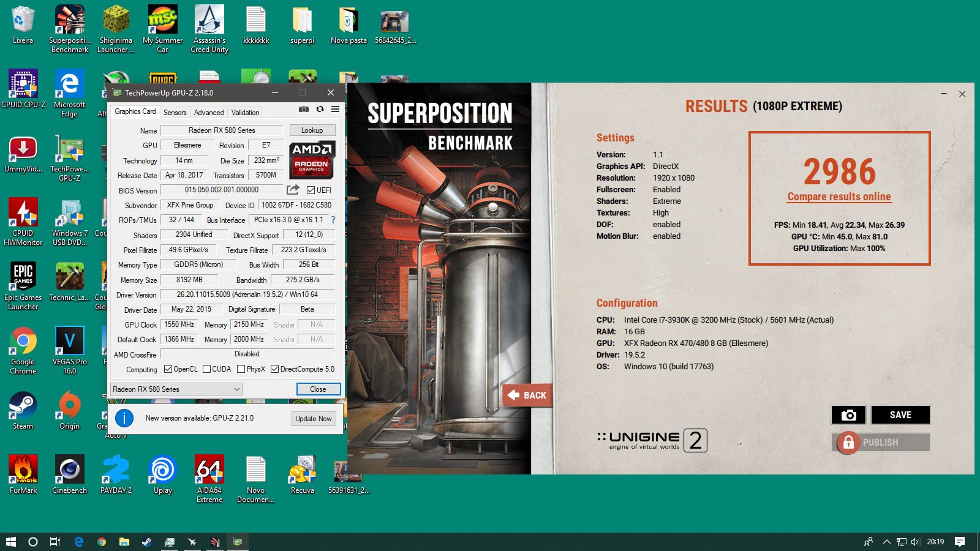Viewport: 980px width, 551px height.
Task: Click the SAVE button in Superposition
Action: pyautogui.click(x=900, y=415)
